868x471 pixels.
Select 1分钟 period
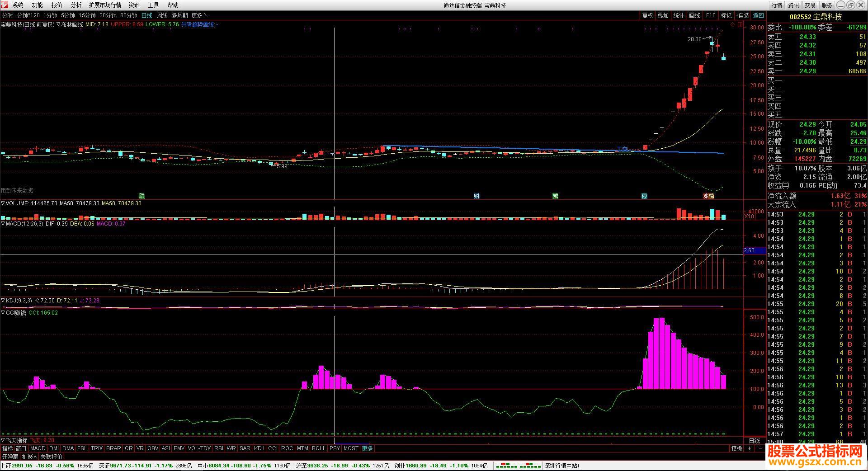[x=51, y=15]
